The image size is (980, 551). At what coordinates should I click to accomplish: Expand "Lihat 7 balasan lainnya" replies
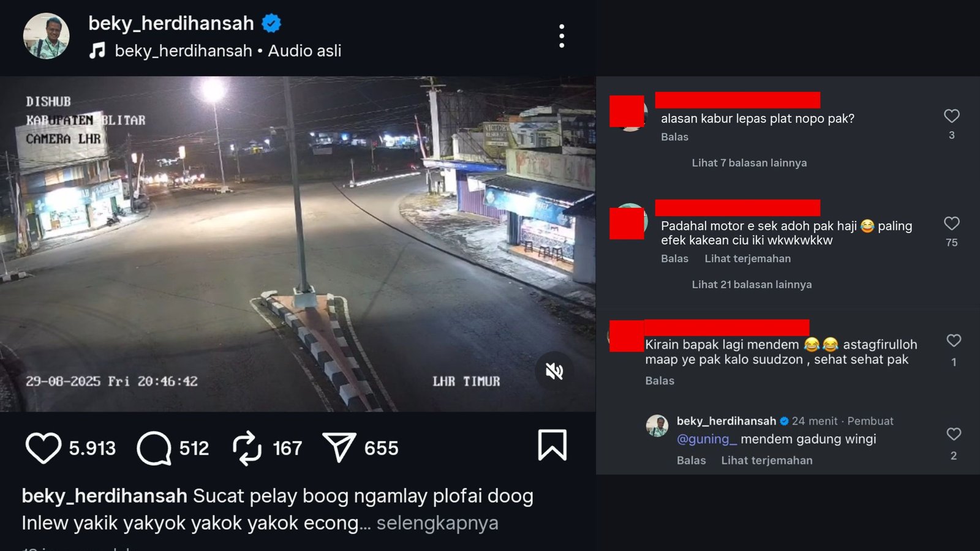pyautogui.click(x=749, y=163)
